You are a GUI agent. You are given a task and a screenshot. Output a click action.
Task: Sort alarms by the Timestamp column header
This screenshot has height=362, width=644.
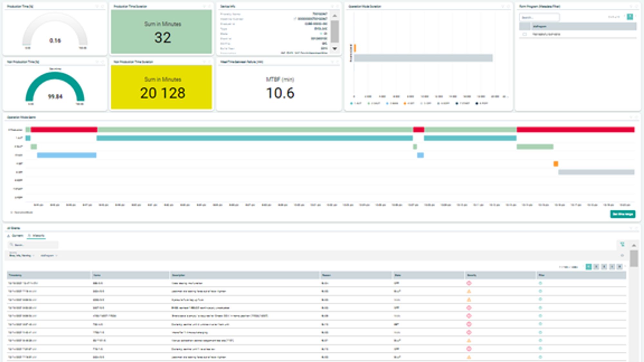coord(49,275)
